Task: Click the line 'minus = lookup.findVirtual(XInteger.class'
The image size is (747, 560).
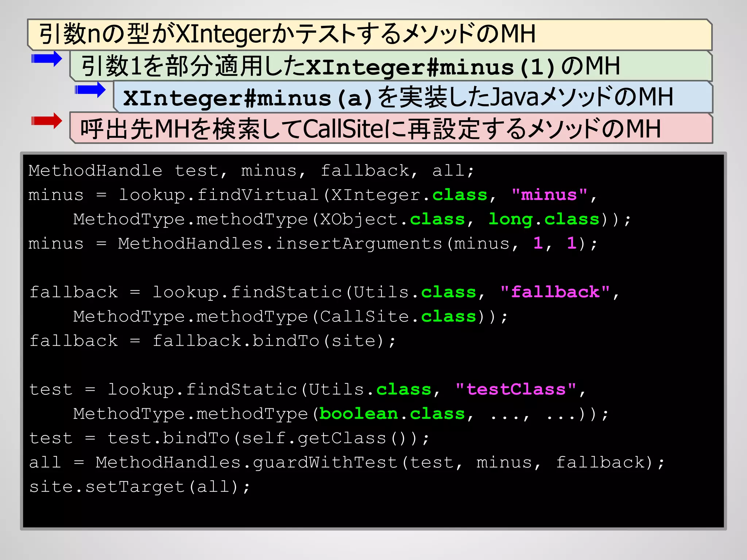Action: [x=313, y=195]
